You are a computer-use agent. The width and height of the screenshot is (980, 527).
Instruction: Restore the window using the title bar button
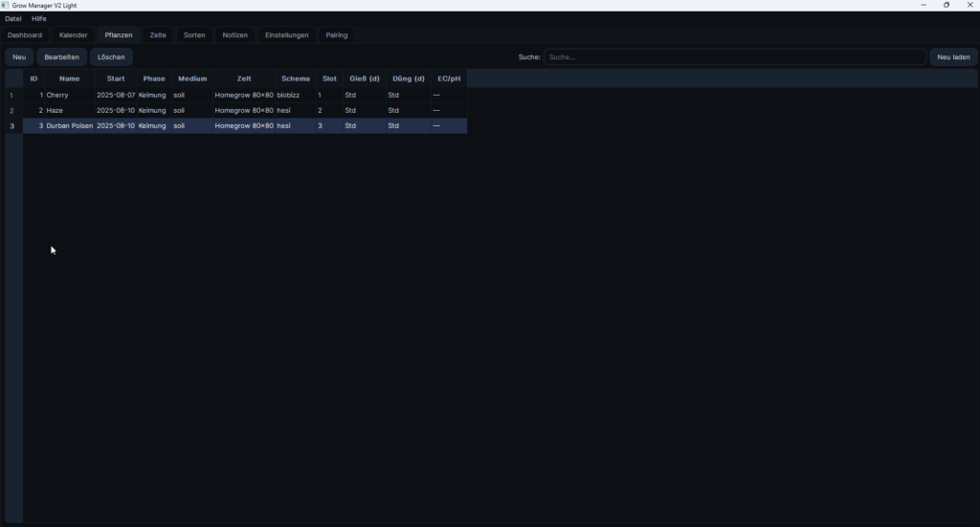coord(947,5)
